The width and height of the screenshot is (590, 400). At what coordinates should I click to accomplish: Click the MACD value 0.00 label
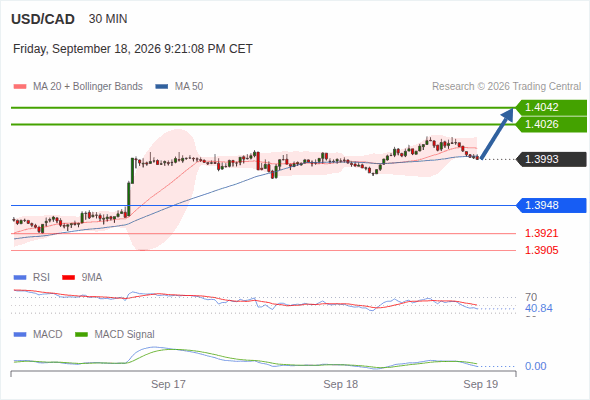(x=535, y=366)
